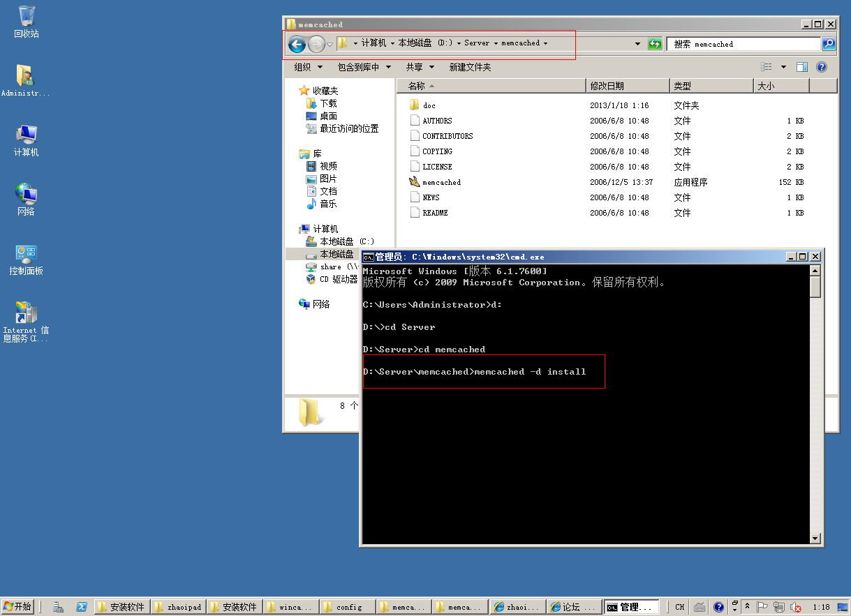Screen dimensions: 851x616
Task: Click the cmd window scroll down arrow
Action: pos(815,538)
